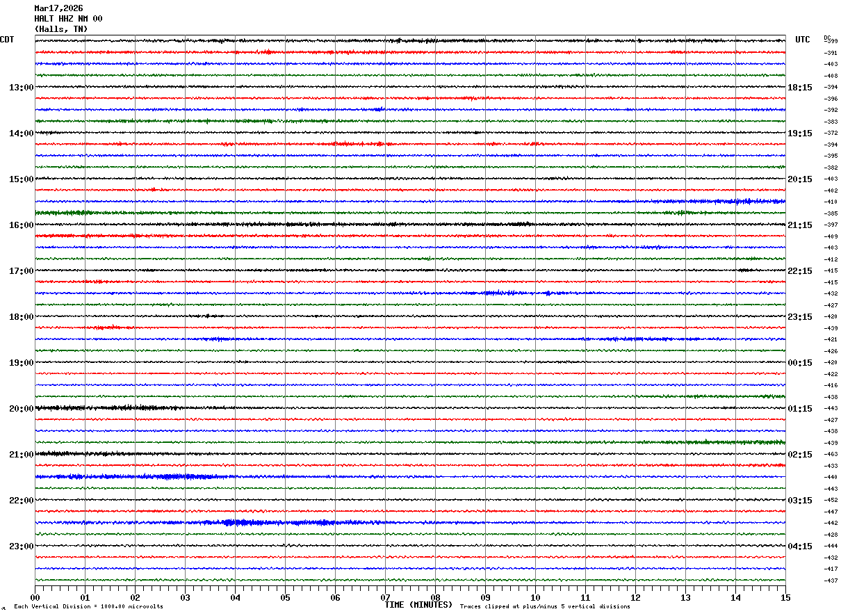The height and width of the screenshot is (616, 841).
Task: Click the '13:00' CDT time label
Action: coord(22,88)
